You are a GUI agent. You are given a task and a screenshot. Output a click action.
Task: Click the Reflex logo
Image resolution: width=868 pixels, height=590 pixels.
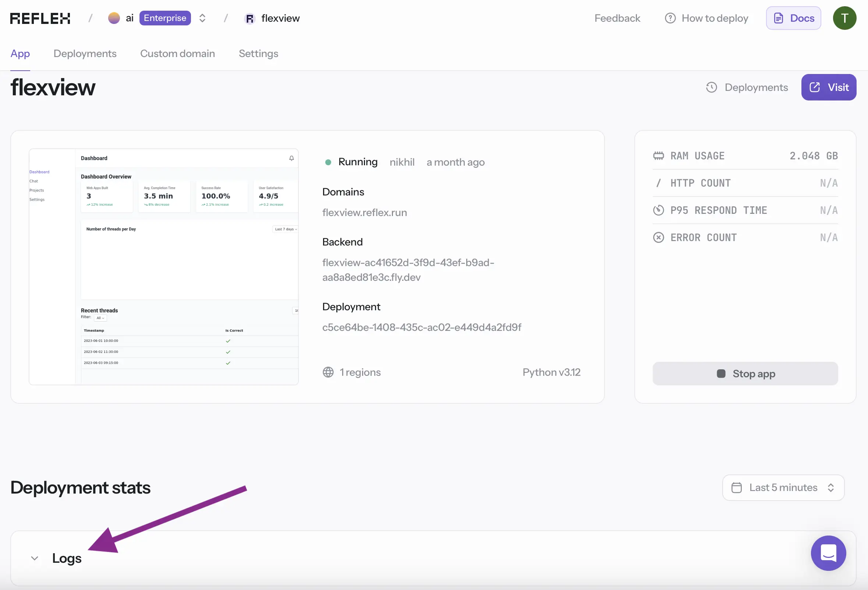point(40,18)
